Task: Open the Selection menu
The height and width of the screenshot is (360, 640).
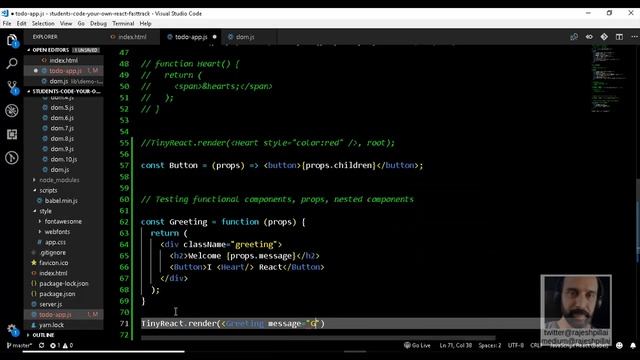Action: (43, 24)
